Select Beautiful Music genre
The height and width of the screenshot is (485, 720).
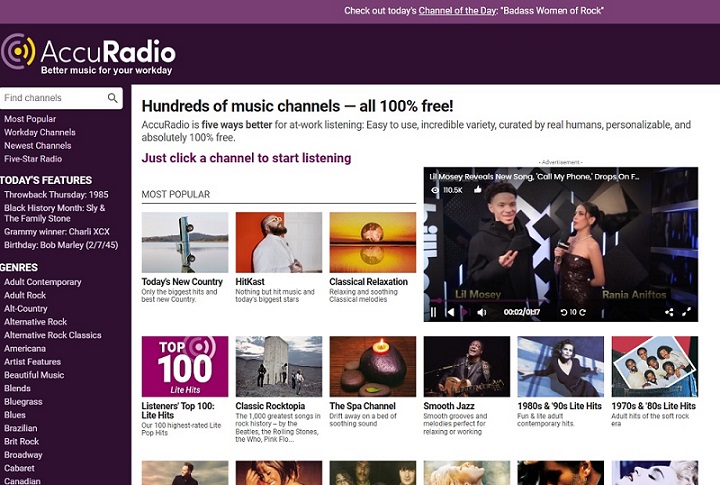tap(34, 375)
